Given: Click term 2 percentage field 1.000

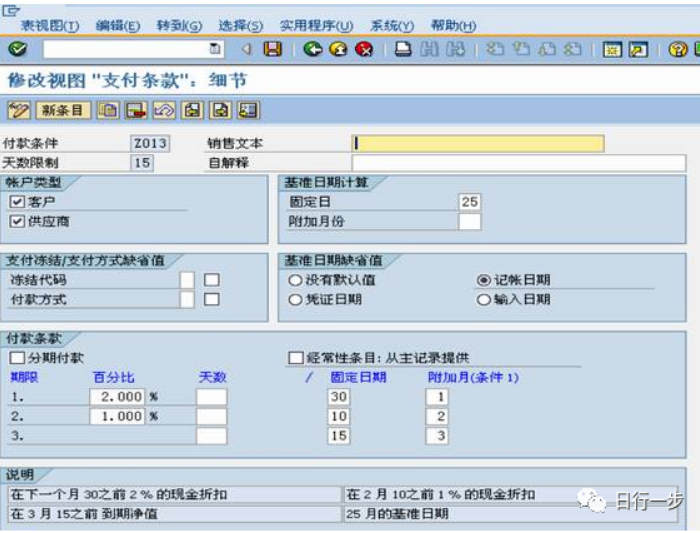Looking at the screenshot, I should 117,416.
